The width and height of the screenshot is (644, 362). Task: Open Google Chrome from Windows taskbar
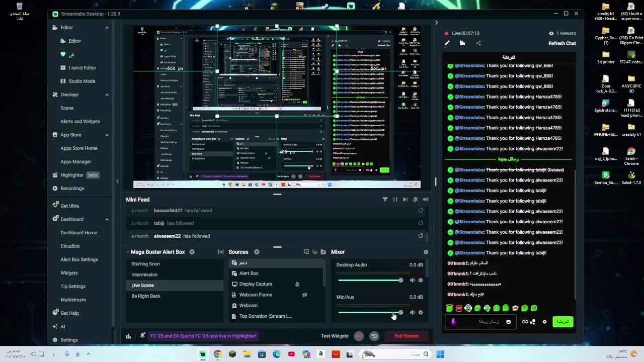point(217,354)
